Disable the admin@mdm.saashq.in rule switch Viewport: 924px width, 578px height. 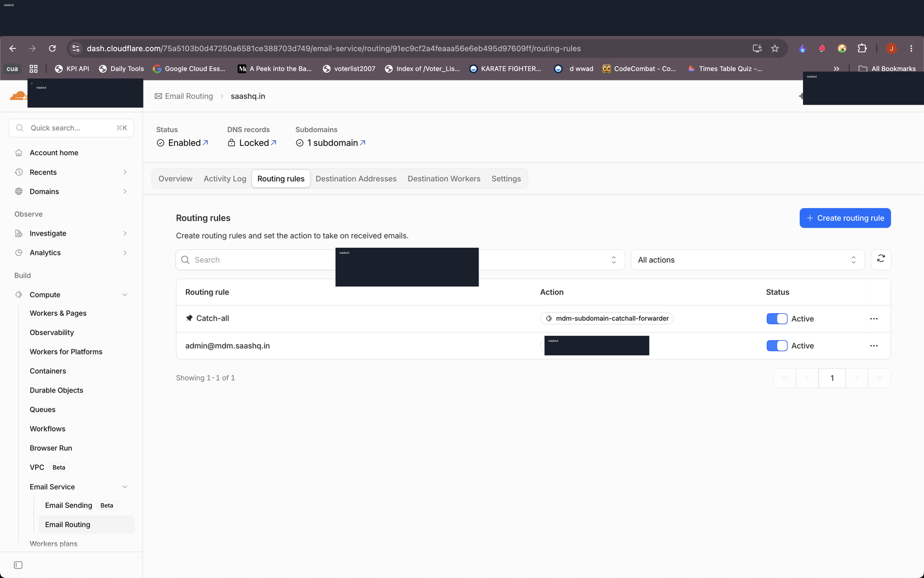pyautogui.click(x=777, y=346)
